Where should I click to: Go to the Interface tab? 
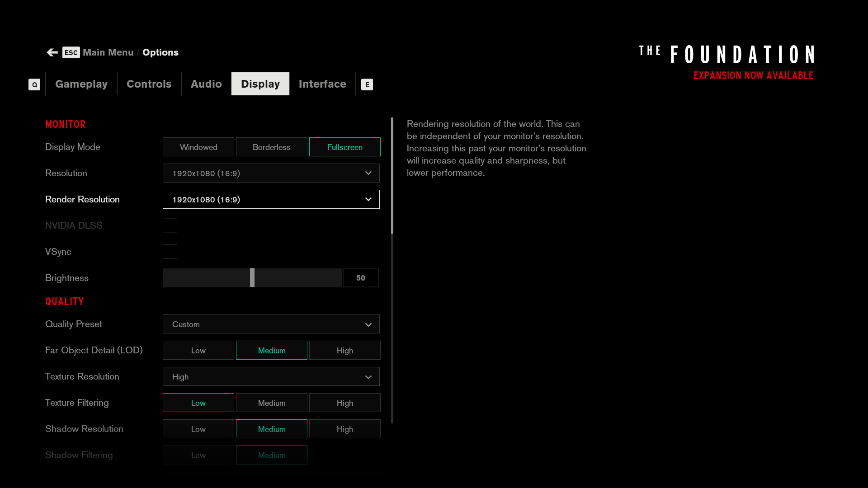click(322, 84)
